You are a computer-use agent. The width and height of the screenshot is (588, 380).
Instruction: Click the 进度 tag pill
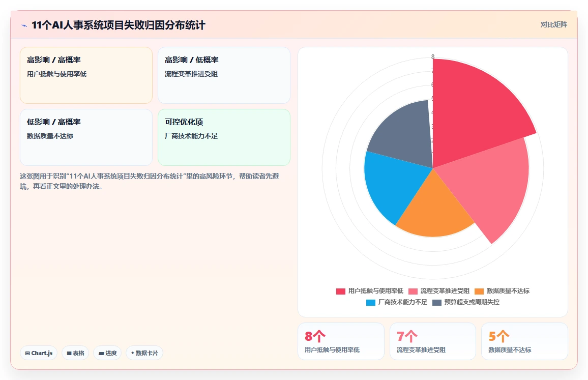[107, 353]
